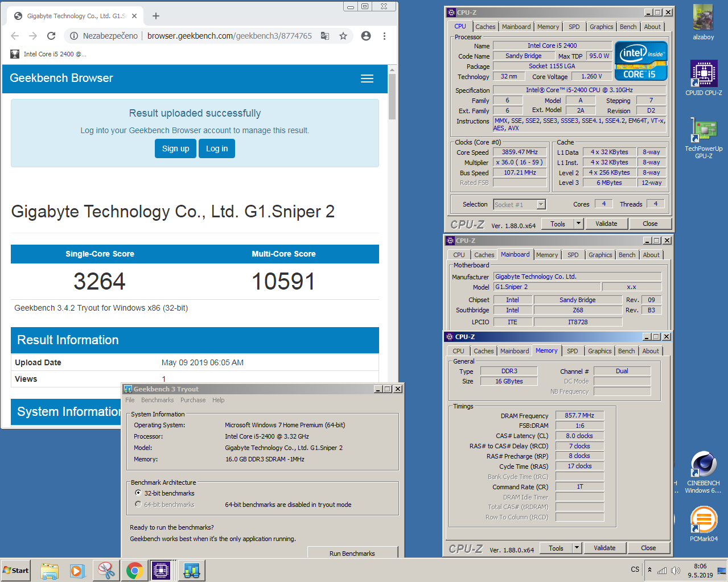Open a new Chrome tab
Image resolution: width=728 pixels, height=582 pixels.
coord(156,16)
